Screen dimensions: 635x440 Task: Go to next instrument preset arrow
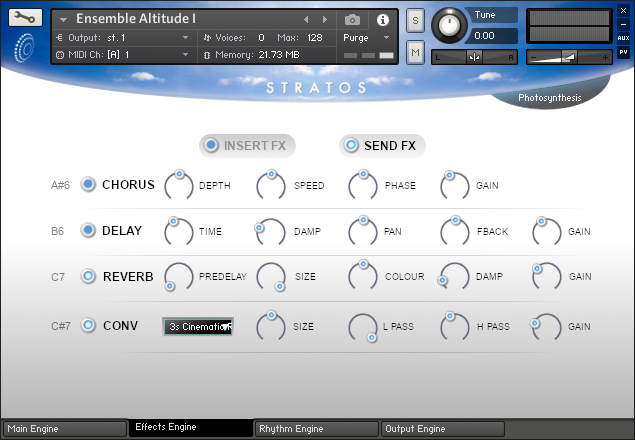point(324,19)
